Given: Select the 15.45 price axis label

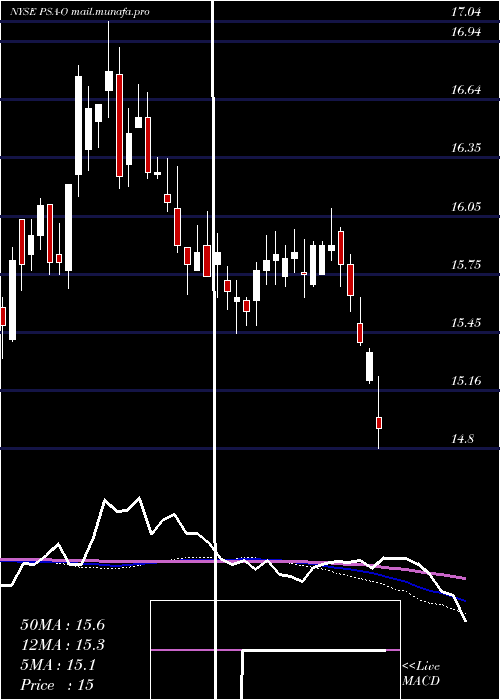Looking at the screenshot, I should click(466, 323).
